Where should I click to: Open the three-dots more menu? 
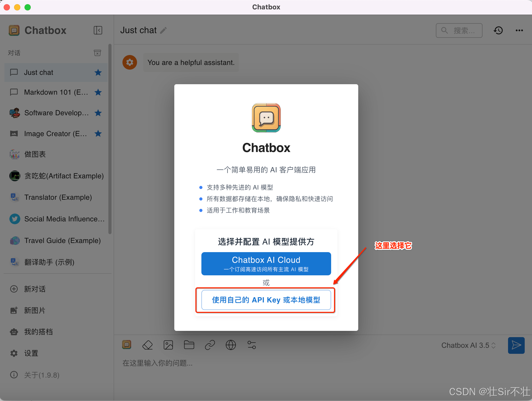[519, 31]
